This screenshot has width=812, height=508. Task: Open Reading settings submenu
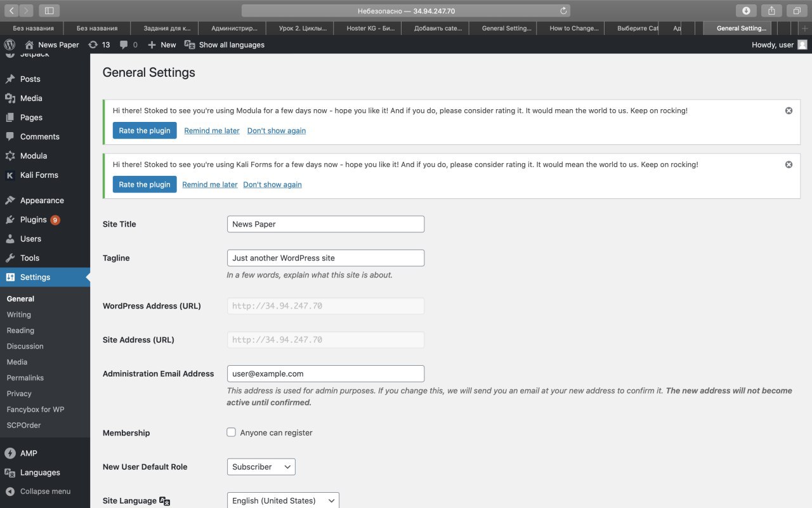tap(20, 330)
